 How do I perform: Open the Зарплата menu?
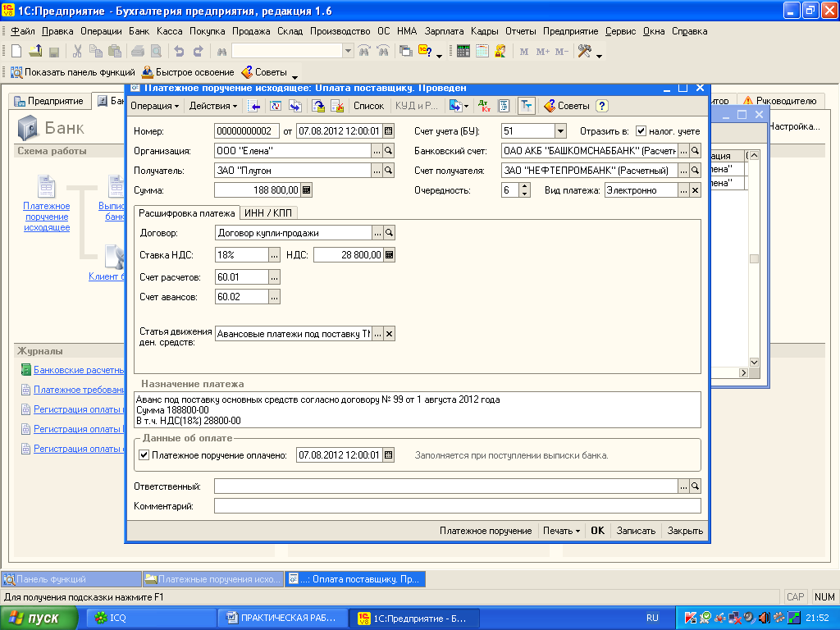tap(444, 31)
